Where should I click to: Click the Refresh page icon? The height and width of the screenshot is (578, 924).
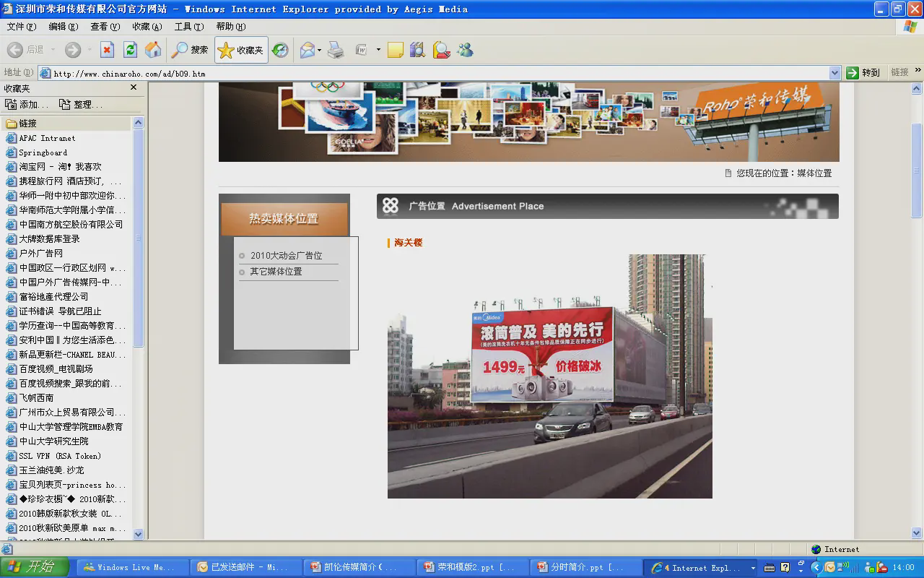pyautogui.click(x=130, y=50)
